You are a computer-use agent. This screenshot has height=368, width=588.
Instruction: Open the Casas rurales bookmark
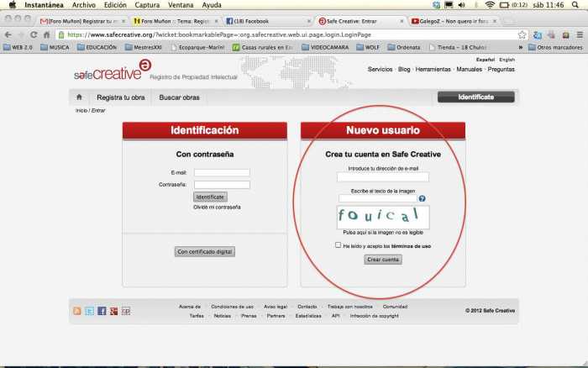[x=262, y=48]
